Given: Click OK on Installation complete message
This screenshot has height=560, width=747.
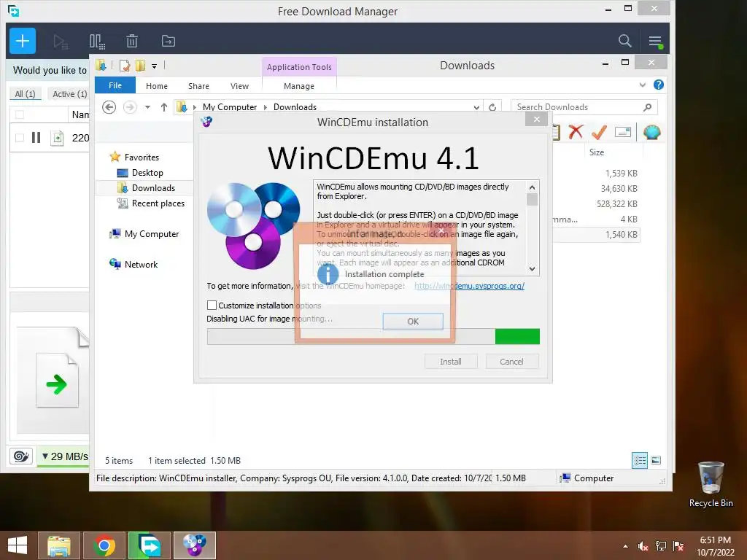Looking at the screenshot, I should 413,322.
